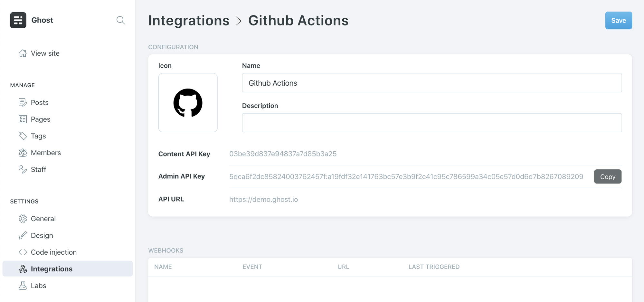The width and height of the screenshot is (644, 302).
Task: Click the View site house icon
Action: pyautogui.click(x=23, y=53)
